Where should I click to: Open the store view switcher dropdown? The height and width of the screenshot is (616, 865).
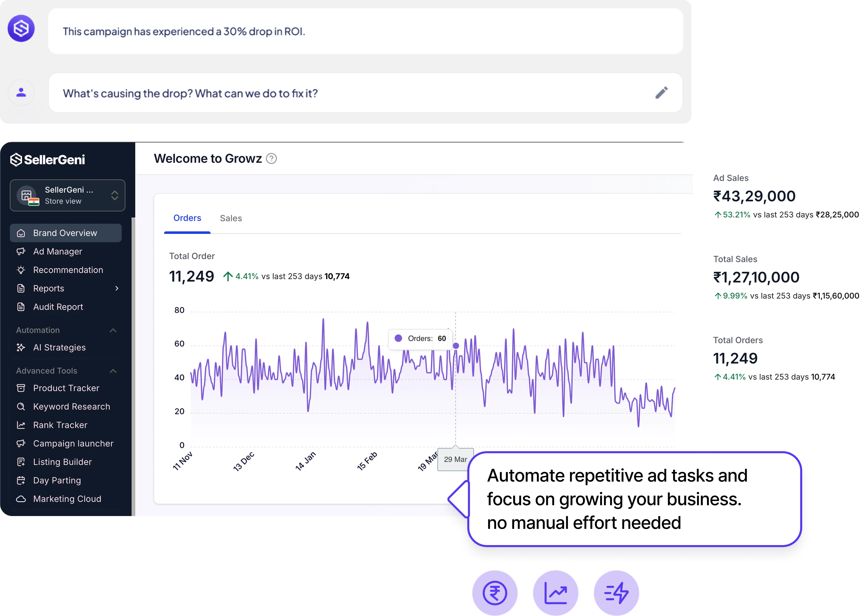[x=68, y=195]
